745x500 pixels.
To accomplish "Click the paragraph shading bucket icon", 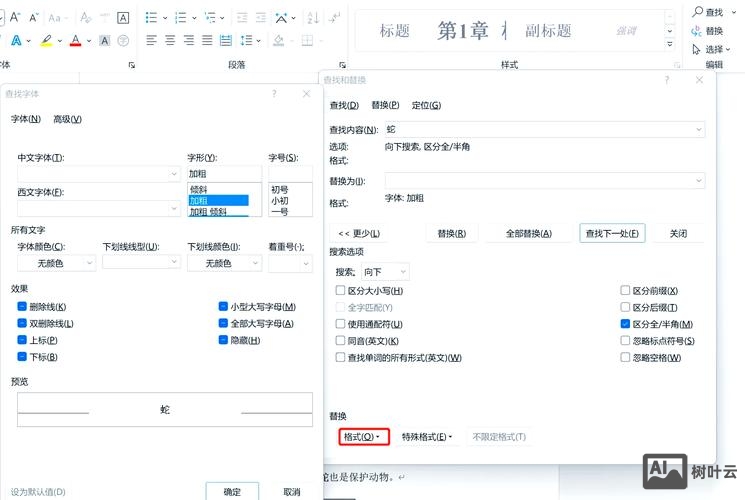I will pyautogui.click(x=279, y=40).
